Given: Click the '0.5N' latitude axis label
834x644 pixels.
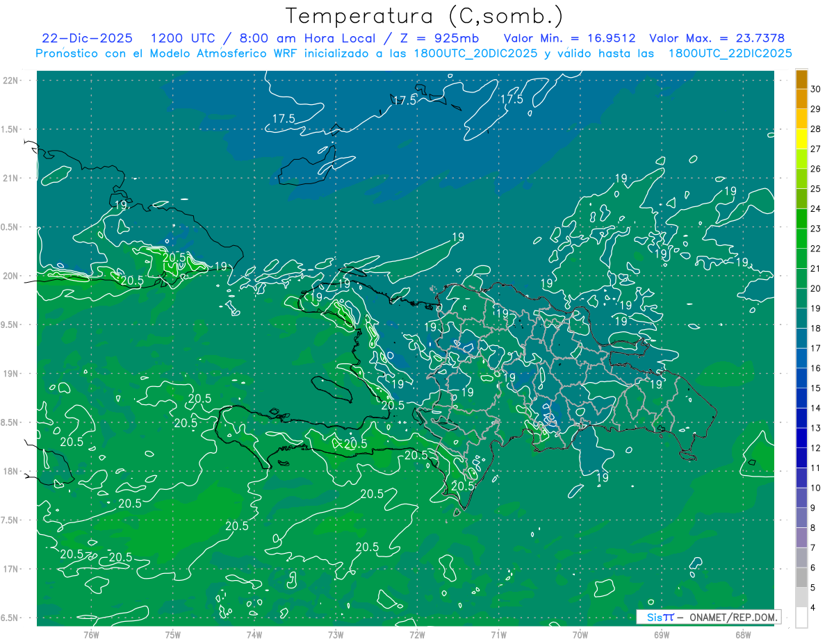Looking at the screenshot, I should click(x=10, y=227).
